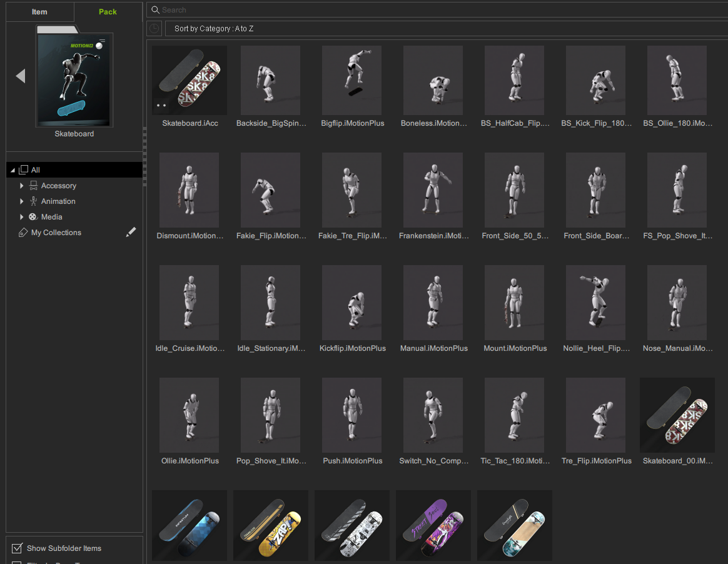Viewport: 728px width, 564px height.
Task: Switch to the Pack tab
Action: tap(108, 12)
